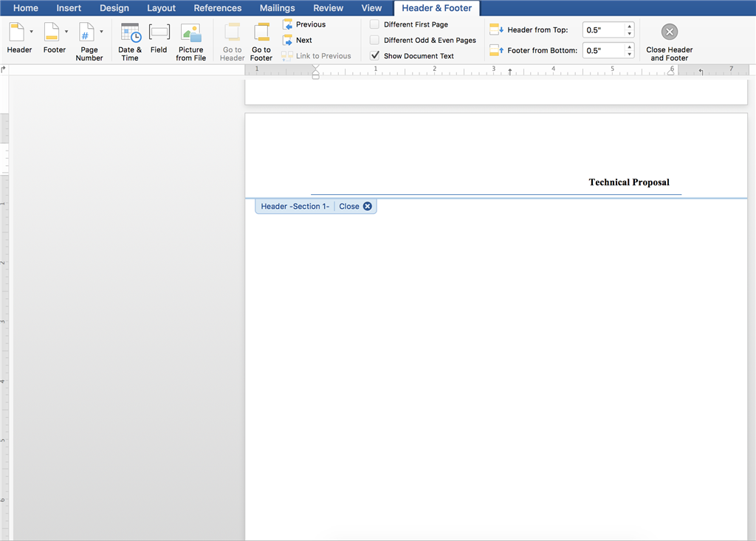Decrease Footer from Bottom value

tap(629, 54)
